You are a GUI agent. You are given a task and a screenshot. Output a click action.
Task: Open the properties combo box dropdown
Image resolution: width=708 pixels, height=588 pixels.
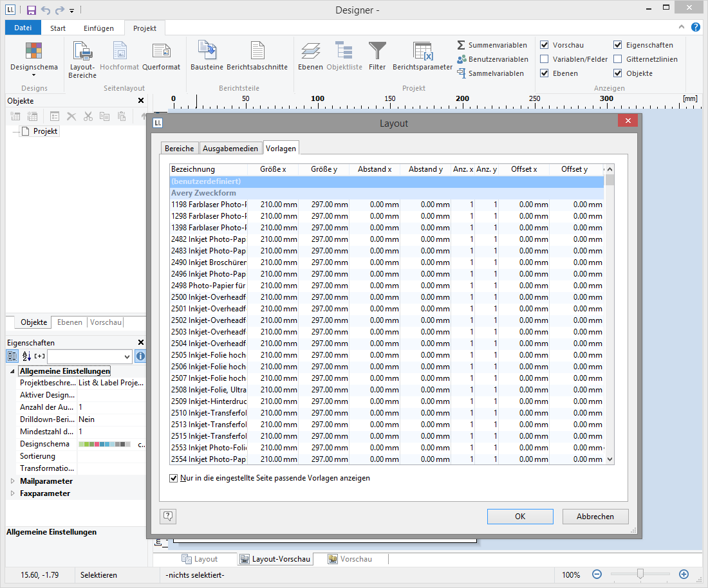click(x=127, y=356)
